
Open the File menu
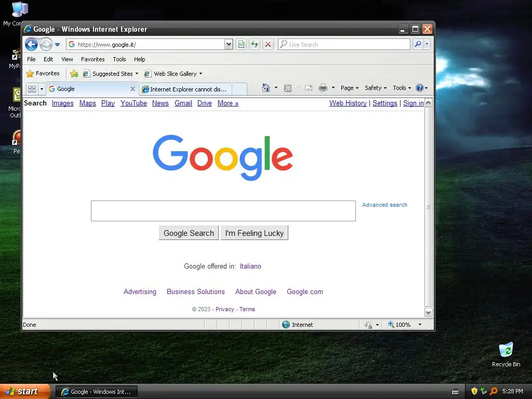[31, 59]
